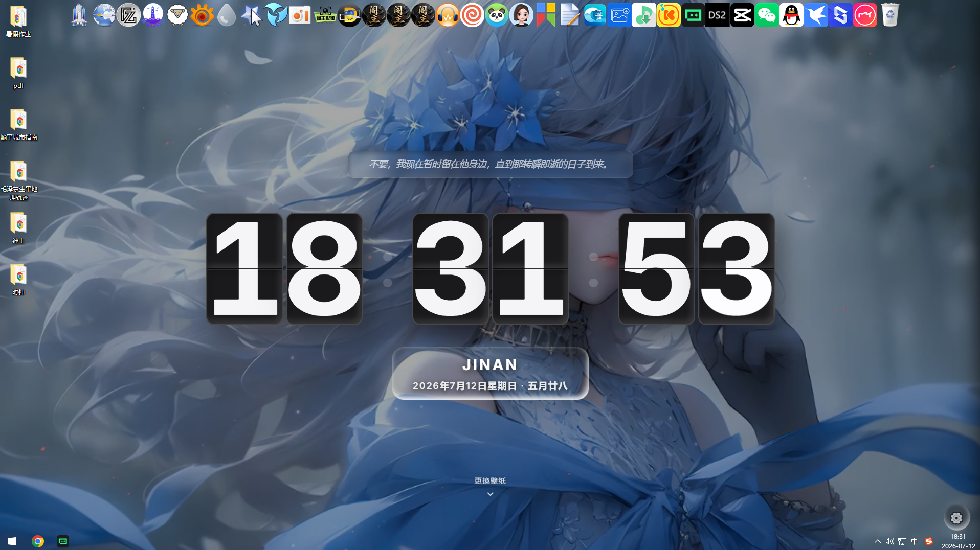Open the document with pencil editor
The width and height of the screenshot is (980, 550).
pyautogui.click(x=570, y=15)
